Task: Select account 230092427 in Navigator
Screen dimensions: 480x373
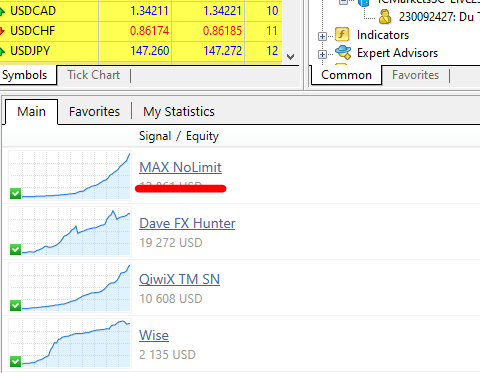Action: 439,17
